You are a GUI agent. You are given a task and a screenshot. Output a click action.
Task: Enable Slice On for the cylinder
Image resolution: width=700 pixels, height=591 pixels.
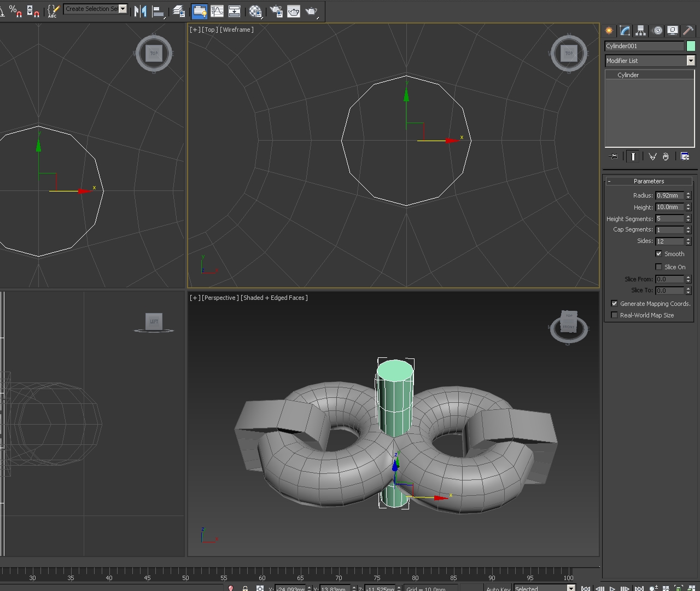tap(659, 266)
